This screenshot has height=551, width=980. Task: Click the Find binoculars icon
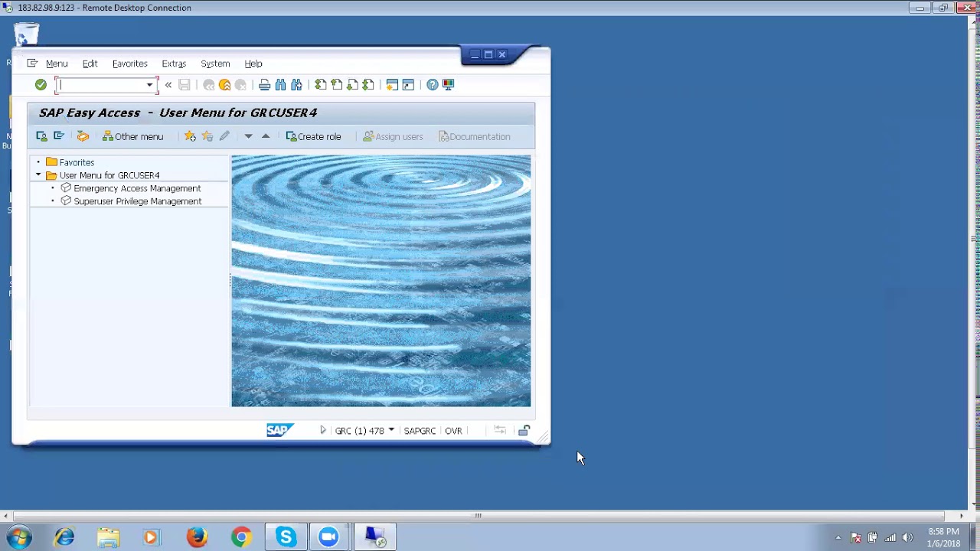pyautogui.click(x=280, y=85)
